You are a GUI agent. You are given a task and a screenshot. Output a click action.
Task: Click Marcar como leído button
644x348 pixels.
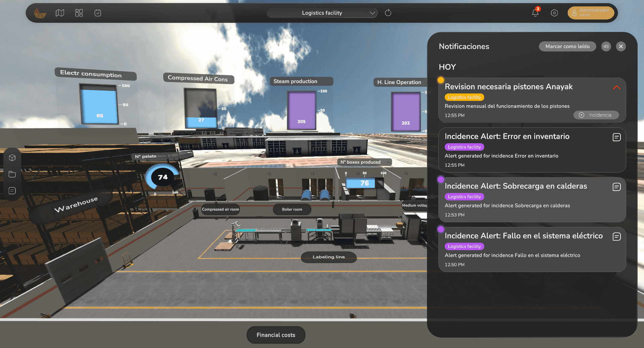pyautogui.click(x=567, y=46)
